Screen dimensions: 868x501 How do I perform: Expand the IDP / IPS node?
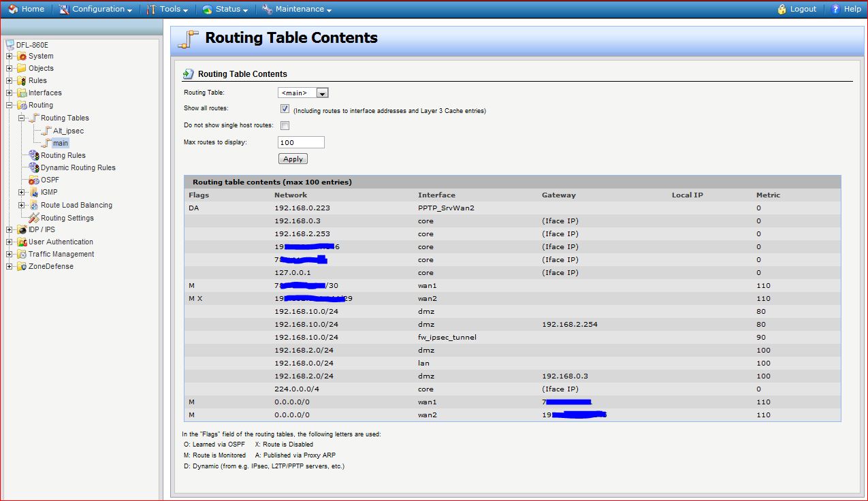click(x=9, y=229)
